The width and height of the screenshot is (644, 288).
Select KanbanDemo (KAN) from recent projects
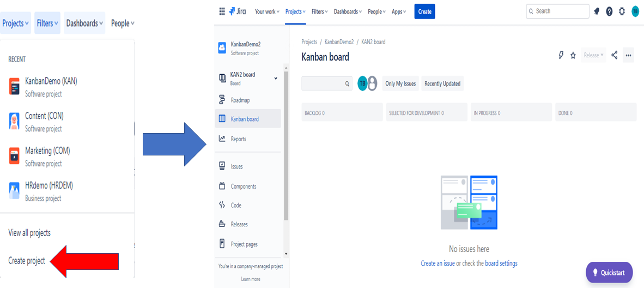(x=67, y=87)
